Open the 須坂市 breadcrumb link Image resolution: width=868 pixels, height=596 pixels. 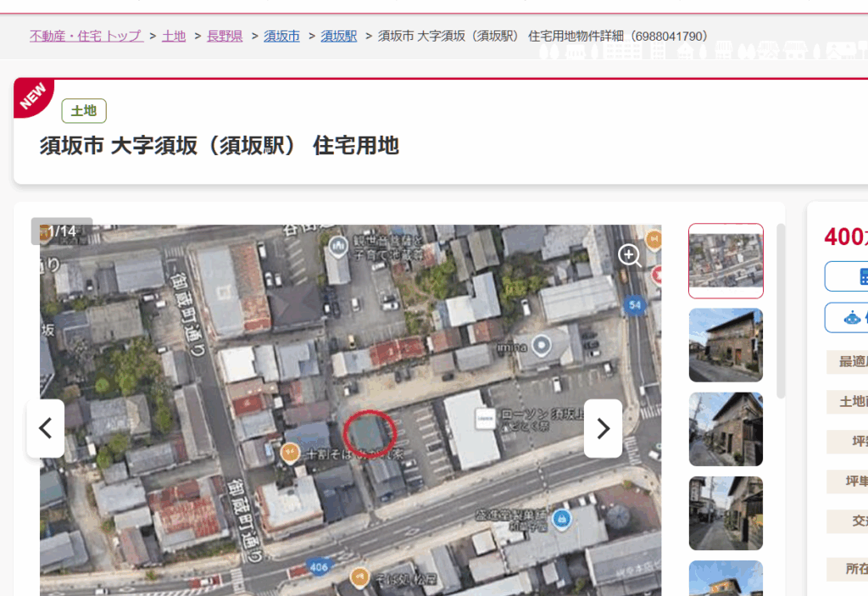click(281, 36)
